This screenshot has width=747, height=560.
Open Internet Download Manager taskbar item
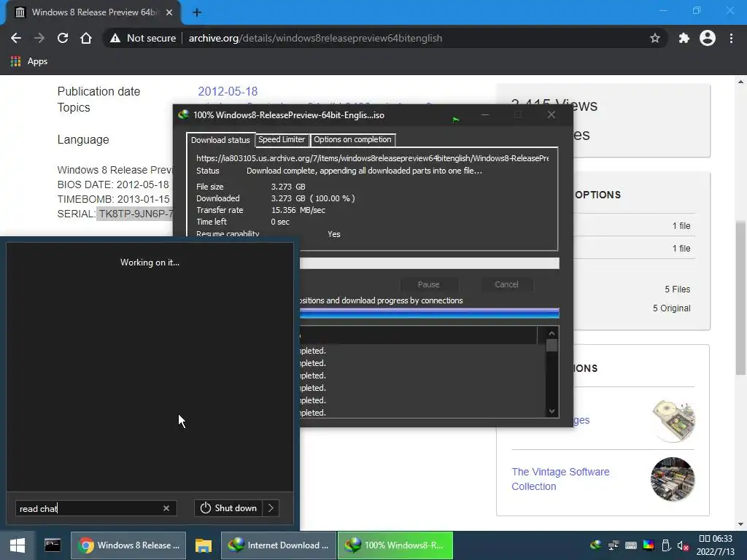pyautogui.click(x=279, y=545)
